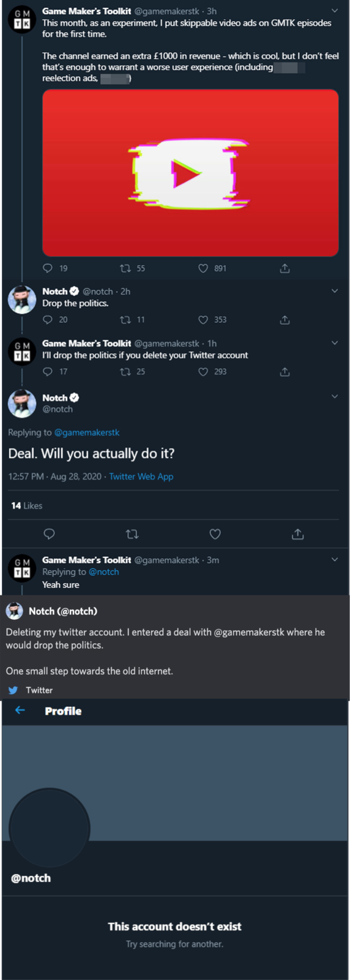View the 14 Likes list
Screen dimensions: 350x980
tap(27, 506)
